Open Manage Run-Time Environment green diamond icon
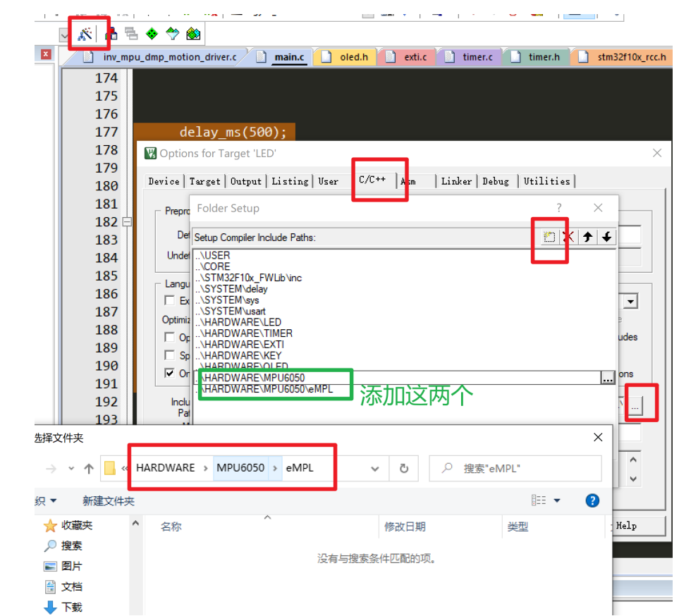The height and width of the screenshot is (616, 679). tap(152, 34)
